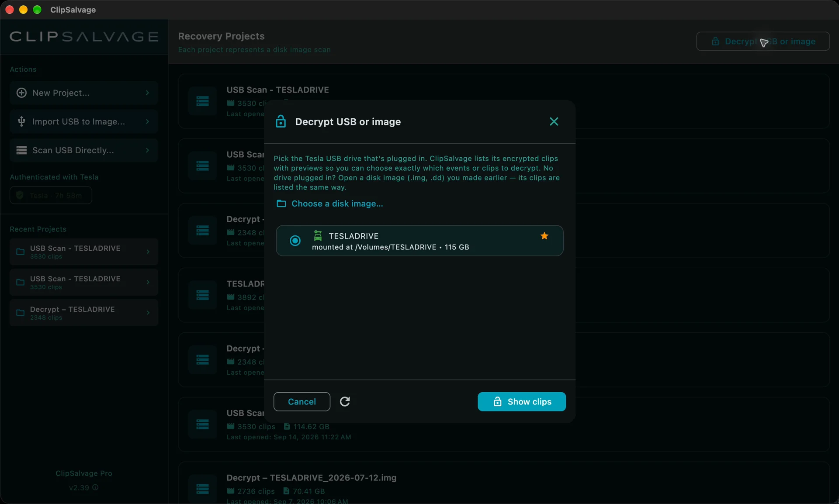Click the Show clips button
The height and width of the screenshot is (504, 839).
tap(522, 401)
